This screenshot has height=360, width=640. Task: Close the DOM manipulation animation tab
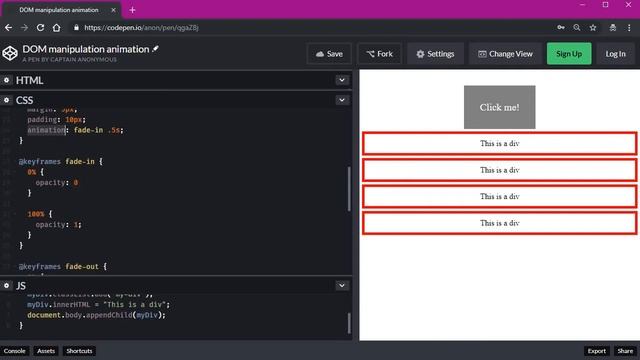[113, 10]
